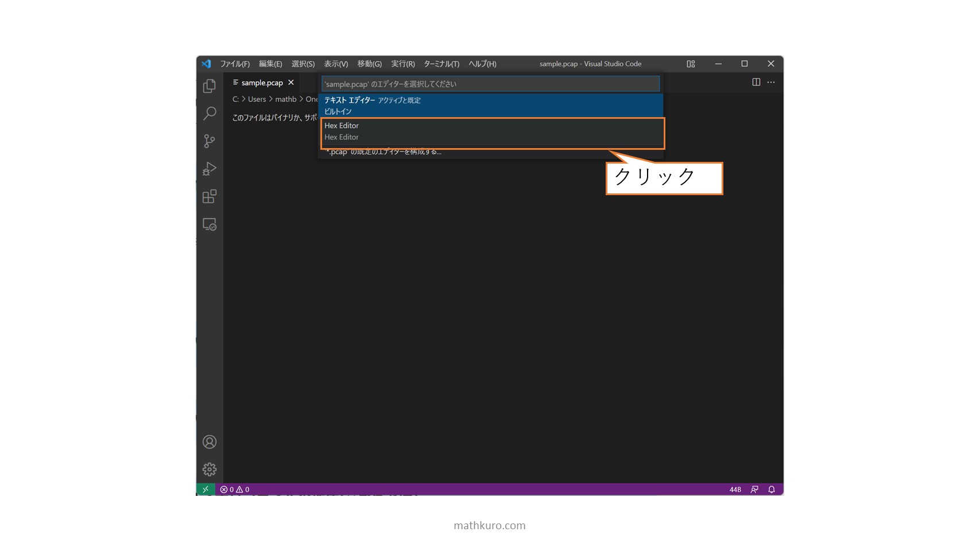Open the ターミナル(T) menu
The image size is (980, 551).
[441, 64]
